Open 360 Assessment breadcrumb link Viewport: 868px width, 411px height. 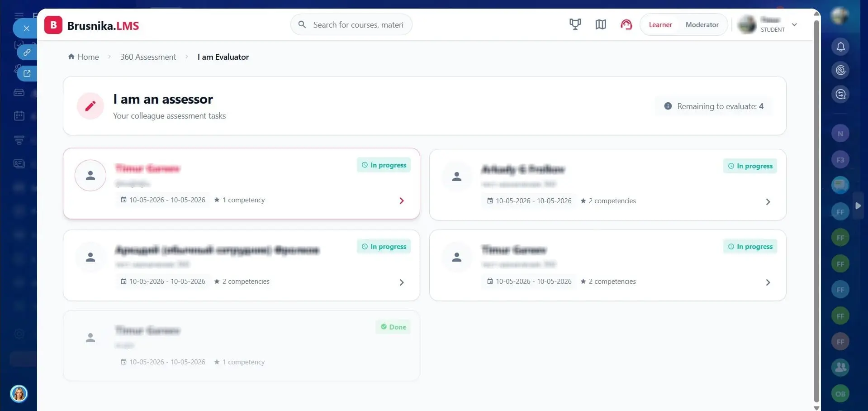148,57
